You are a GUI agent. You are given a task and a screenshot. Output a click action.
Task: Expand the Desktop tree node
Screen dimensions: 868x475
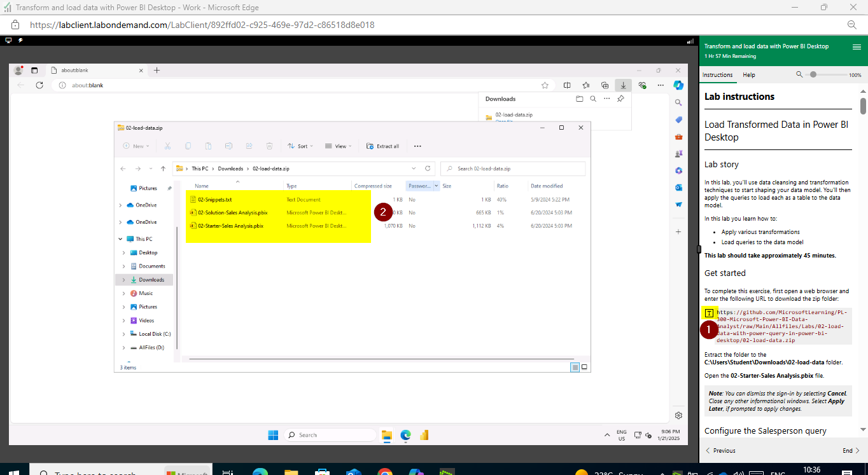pyautogui.click(x=124, y=252)
